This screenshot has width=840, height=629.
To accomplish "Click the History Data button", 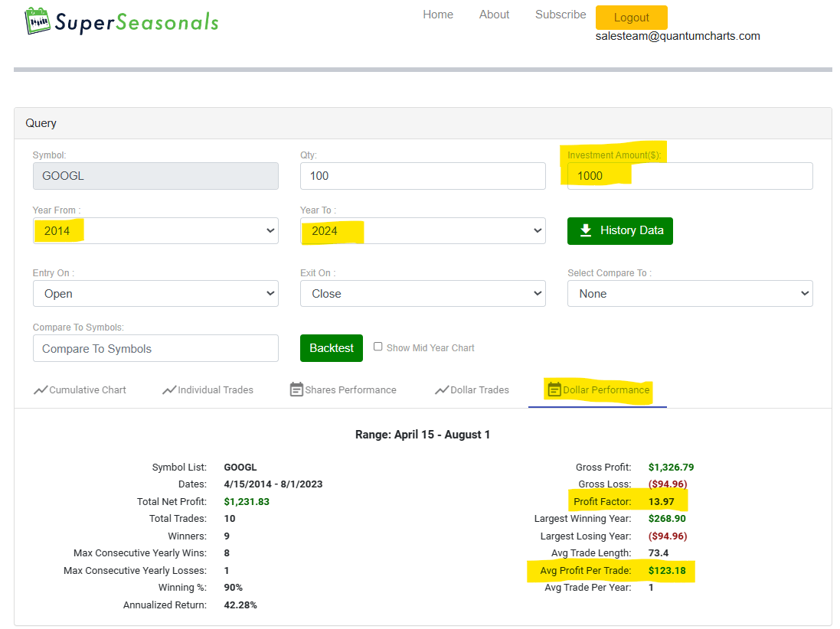I will pos(620,231).
